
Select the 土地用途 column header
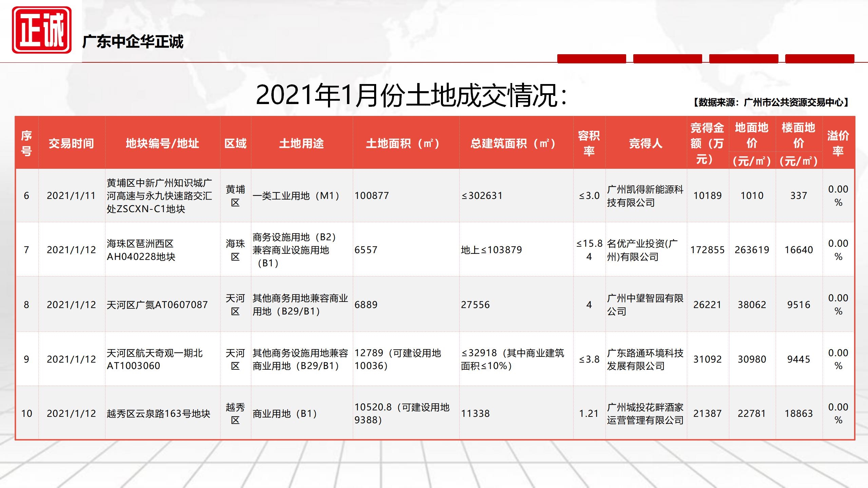click(301, 143)
